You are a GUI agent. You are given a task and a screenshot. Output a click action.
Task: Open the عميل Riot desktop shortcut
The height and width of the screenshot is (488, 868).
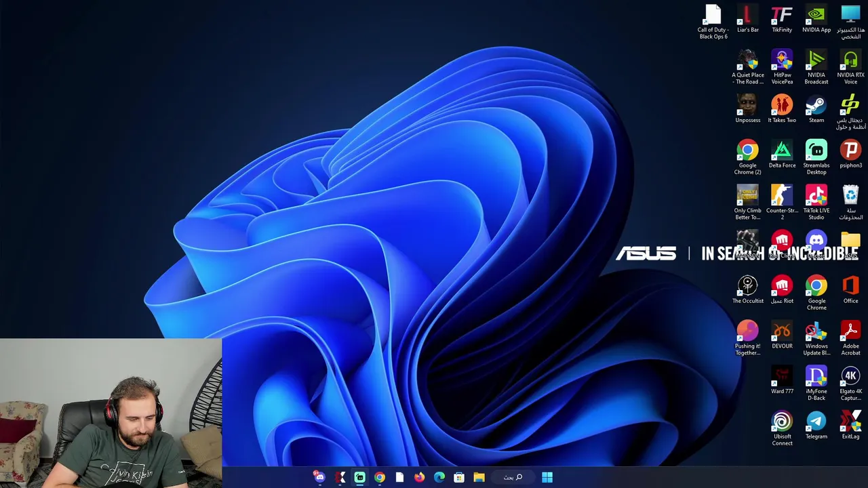pyautogui.click(x=782, y=289)
